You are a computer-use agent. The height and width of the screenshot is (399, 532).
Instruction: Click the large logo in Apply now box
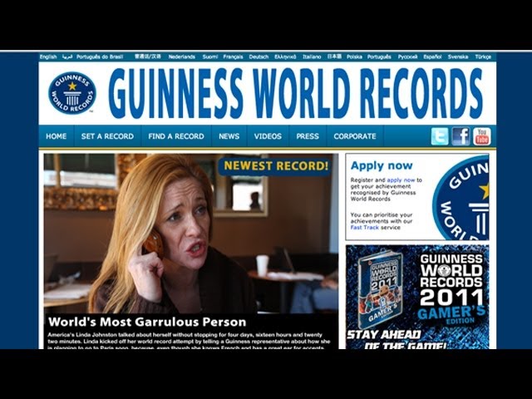[x=461, y=197]
